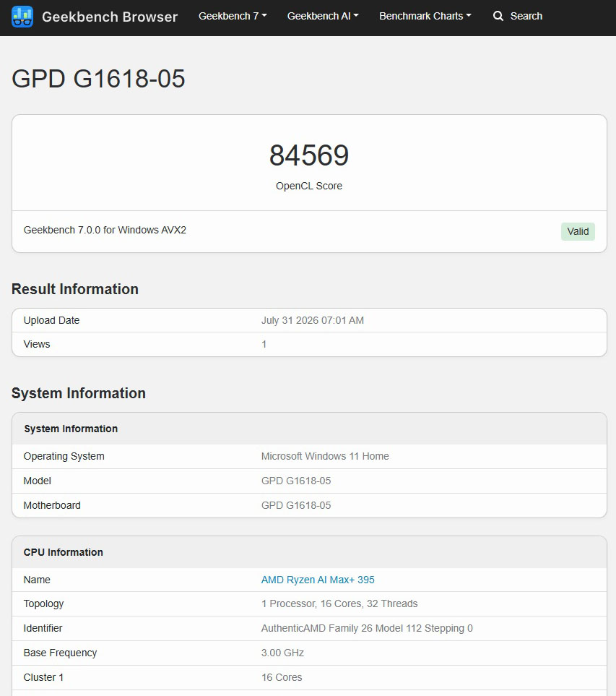Open the Benchmark Charts dropdown

click(x=425, y=16)
